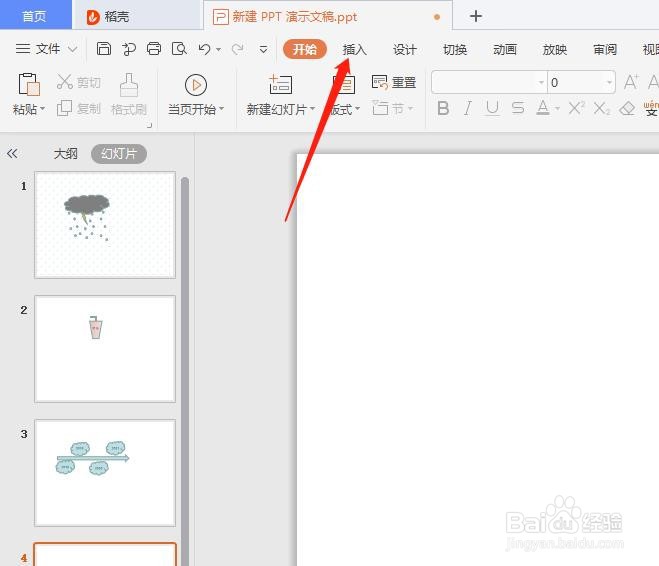Click the 格式刷 format painter

pos(129,95)
